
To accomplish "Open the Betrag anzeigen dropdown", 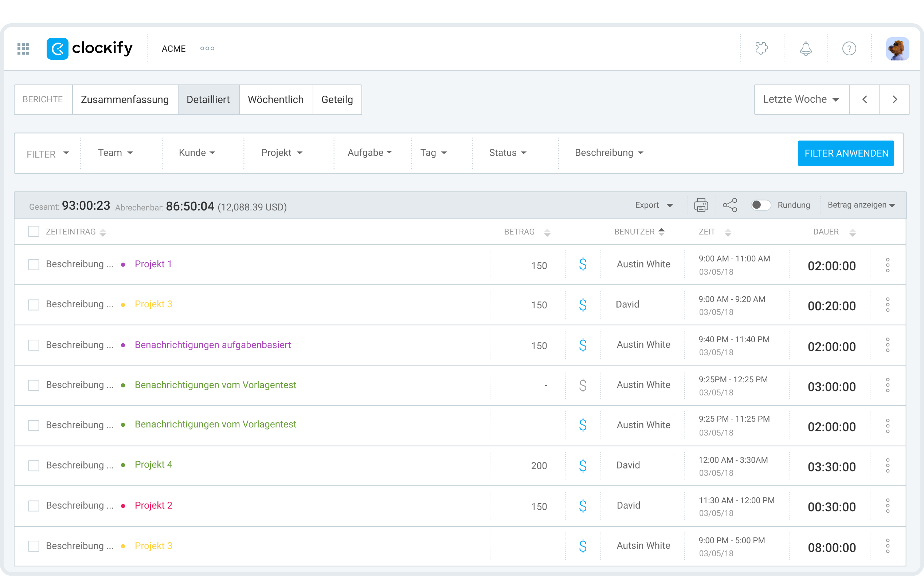I will pos(860,205).
